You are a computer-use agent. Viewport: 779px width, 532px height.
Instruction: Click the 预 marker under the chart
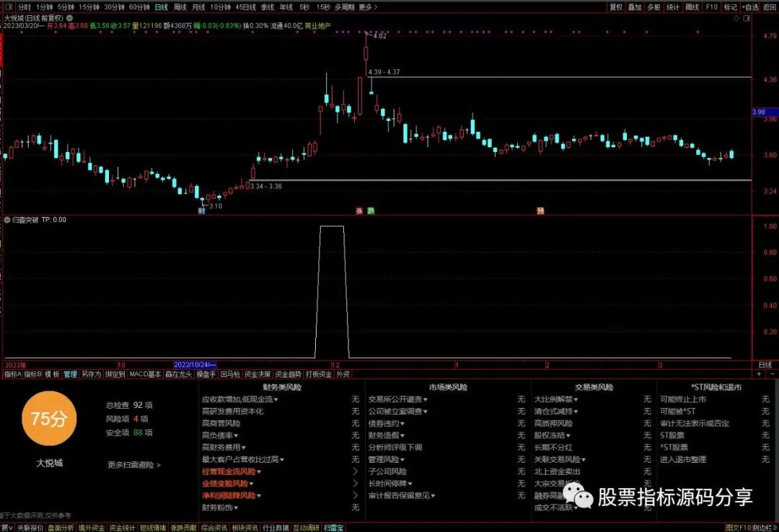540,210
